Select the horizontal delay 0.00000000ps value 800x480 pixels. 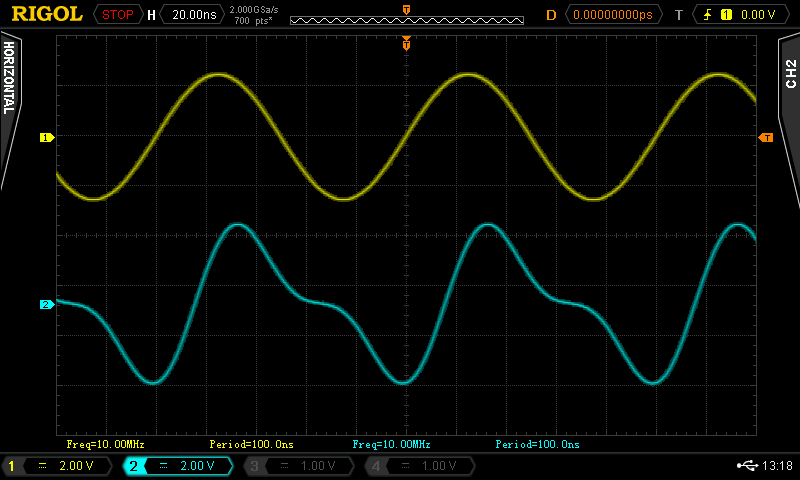(x=613, y=15)
